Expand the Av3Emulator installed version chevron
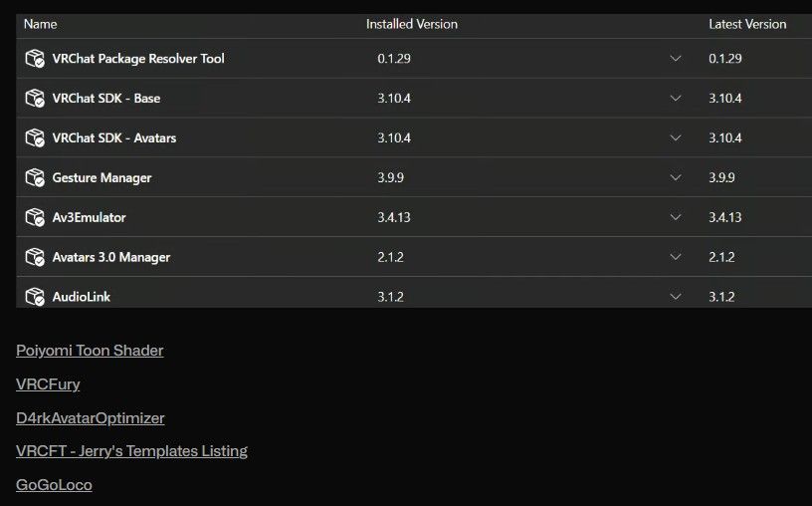Image resolution: width=812 pixels, height=506 pixels. click(x=676, y=217)
